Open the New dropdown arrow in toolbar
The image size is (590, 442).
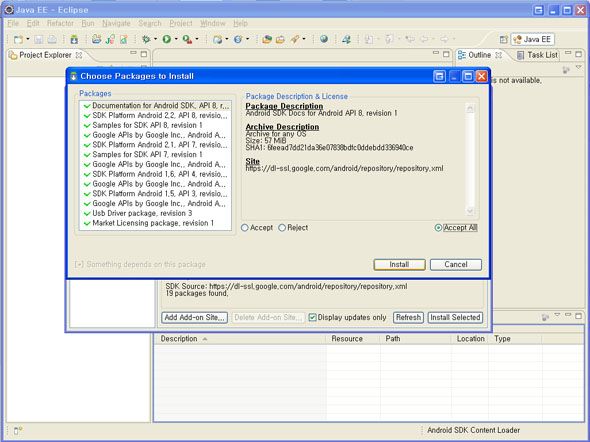point(28,39)
